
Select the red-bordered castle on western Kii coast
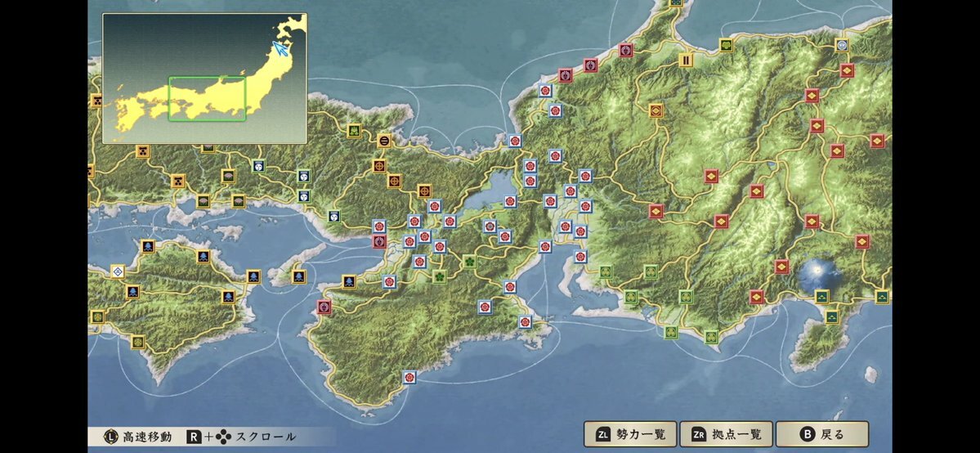tap(324, 307)
